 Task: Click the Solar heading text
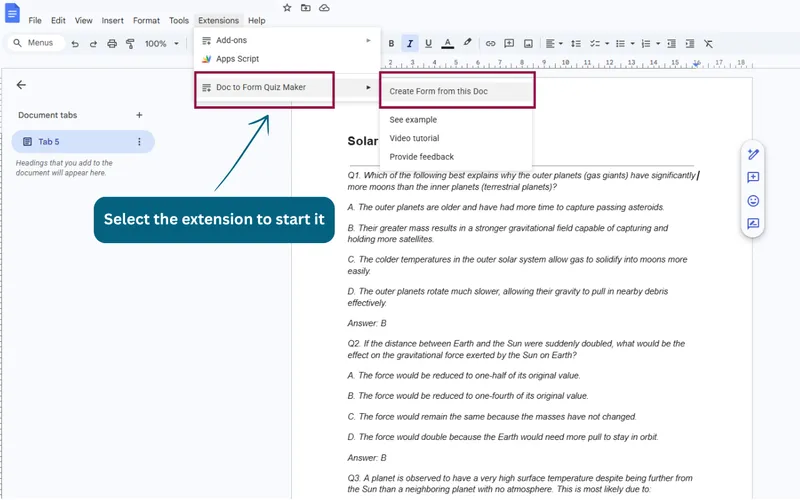[x=363, y=141]
